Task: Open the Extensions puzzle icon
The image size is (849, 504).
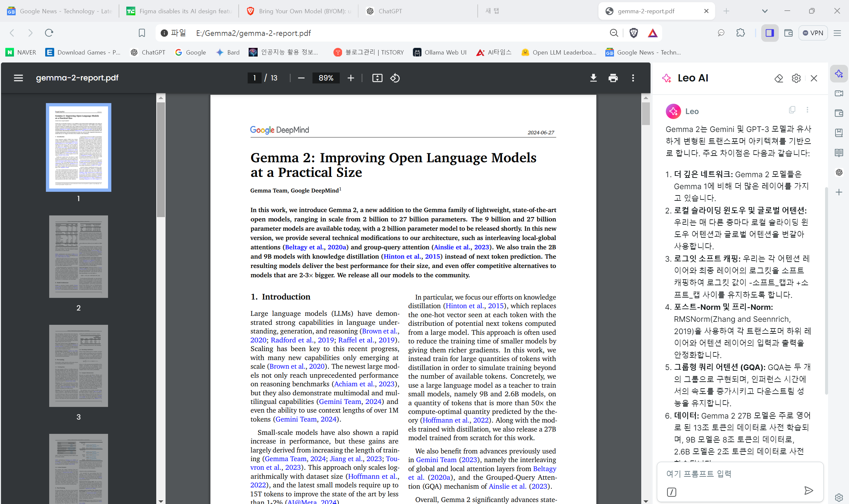Action: pyautogui.click(x=741, y=33)
